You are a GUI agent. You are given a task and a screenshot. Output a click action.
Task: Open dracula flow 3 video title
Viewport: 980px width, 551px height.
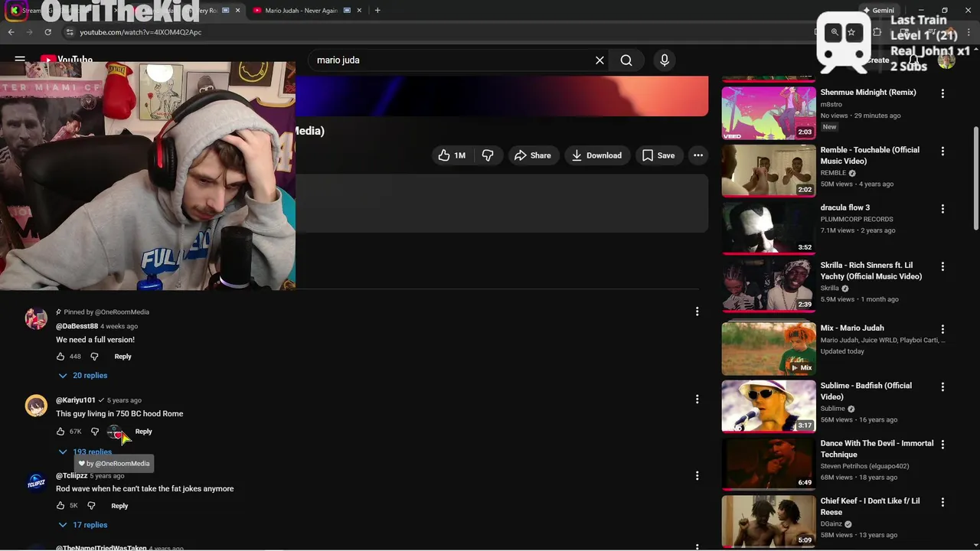coord(845,207)
